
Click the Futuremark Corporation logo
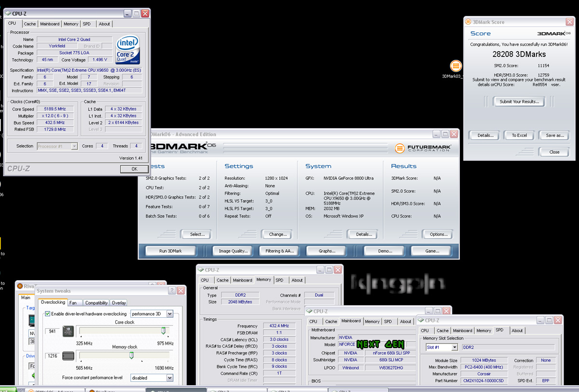click(x=423, y=148)
